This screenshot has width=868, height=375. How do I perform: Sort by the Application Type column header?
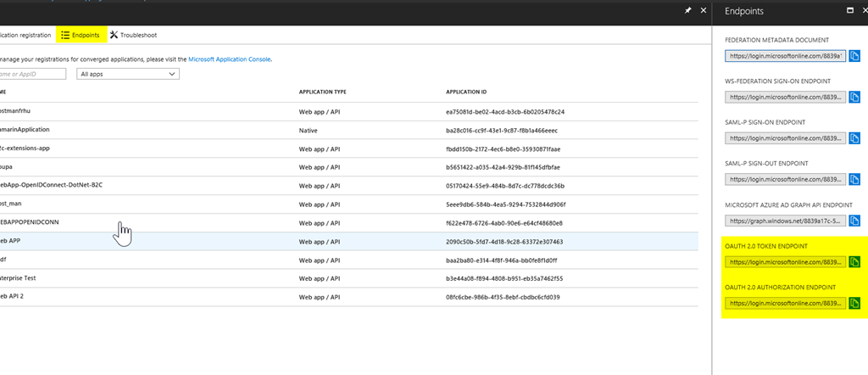tap(322, 92)
